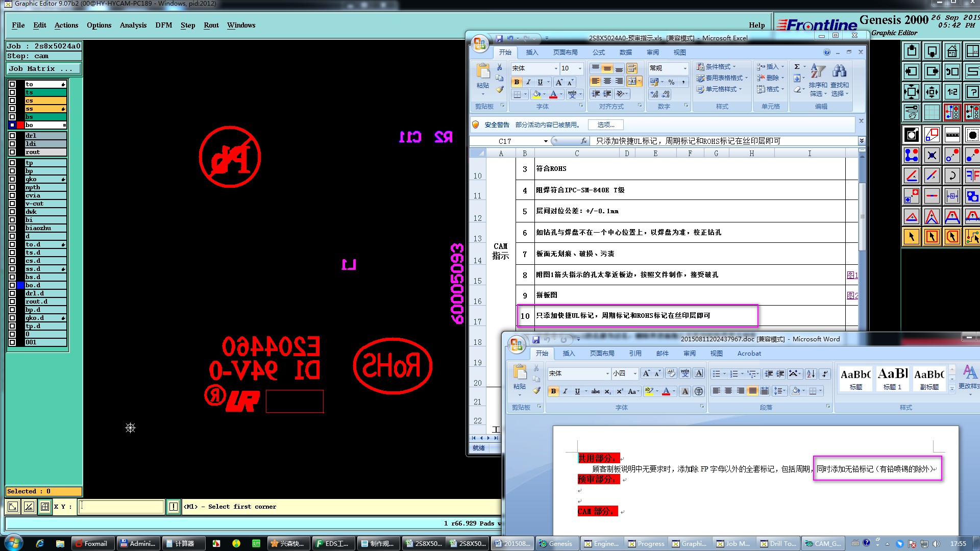The image size is (980, 551).
Task: Click the Bold button in Excel ribbon
Action: point(517,82)
